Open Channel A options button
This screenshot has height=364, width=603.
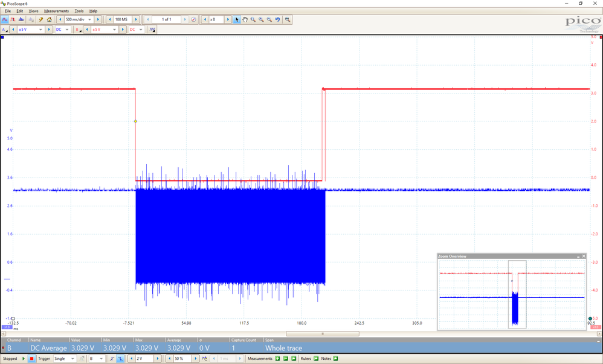pyautogui.click(x=5, y=30)
